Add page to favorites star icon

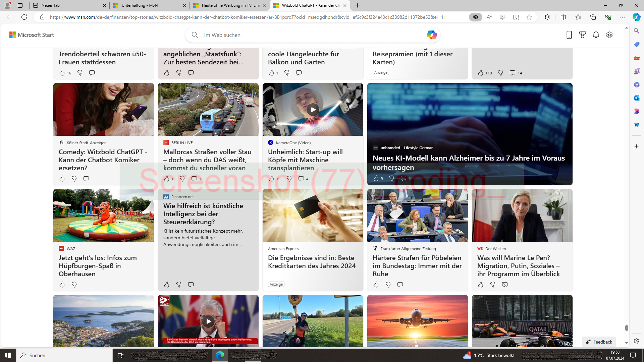529,17
